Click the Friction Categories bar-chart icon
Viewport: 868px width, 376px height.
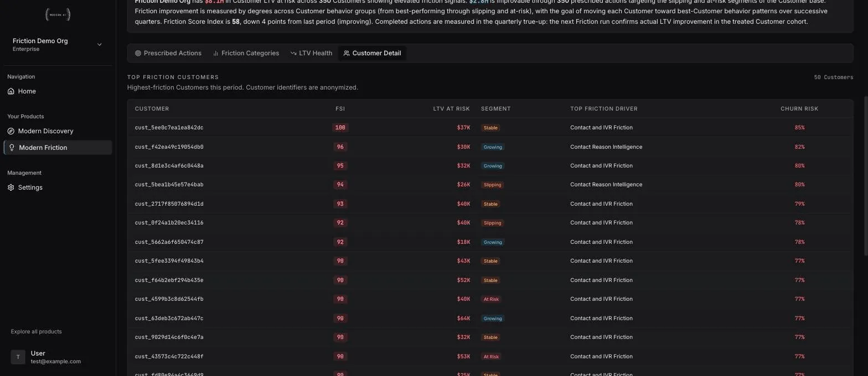[x=215, y=53]
